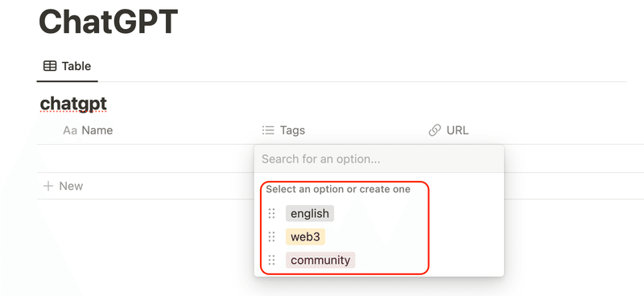Click the chatgpt database title
The width and height of the screenshot is (644, 296).
73,104
